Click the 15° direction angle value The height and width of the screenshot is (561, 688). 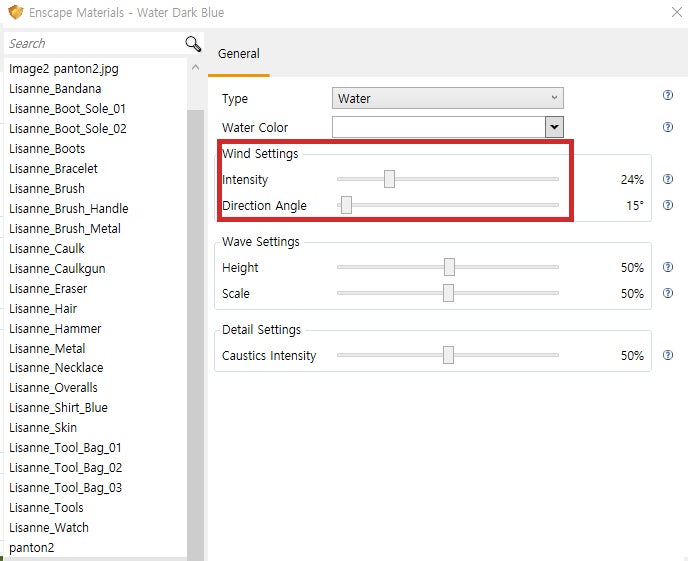tap(635, 205)
